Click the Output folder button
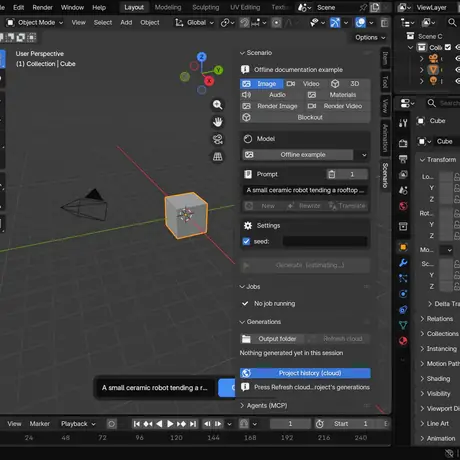 pos(272,339)
